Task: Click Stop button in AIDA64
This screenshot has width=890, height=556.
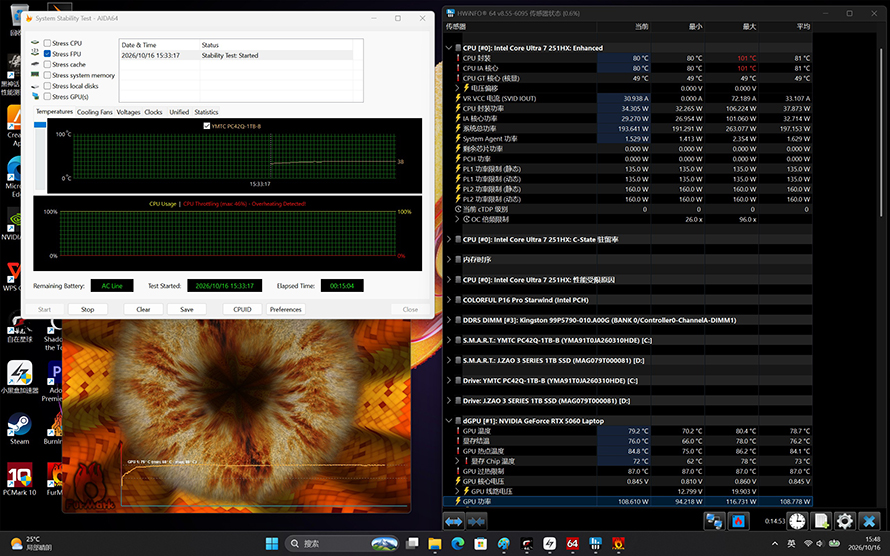Action: 87,309
